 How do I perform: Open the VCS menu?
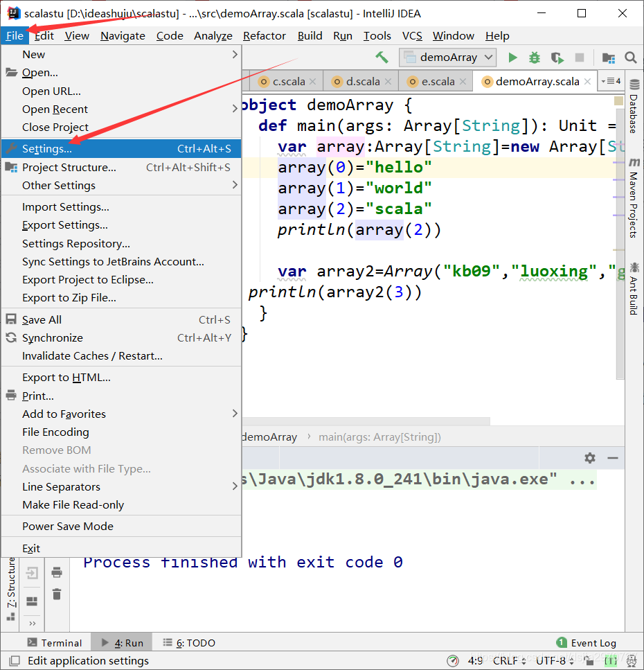pos(412,36)
